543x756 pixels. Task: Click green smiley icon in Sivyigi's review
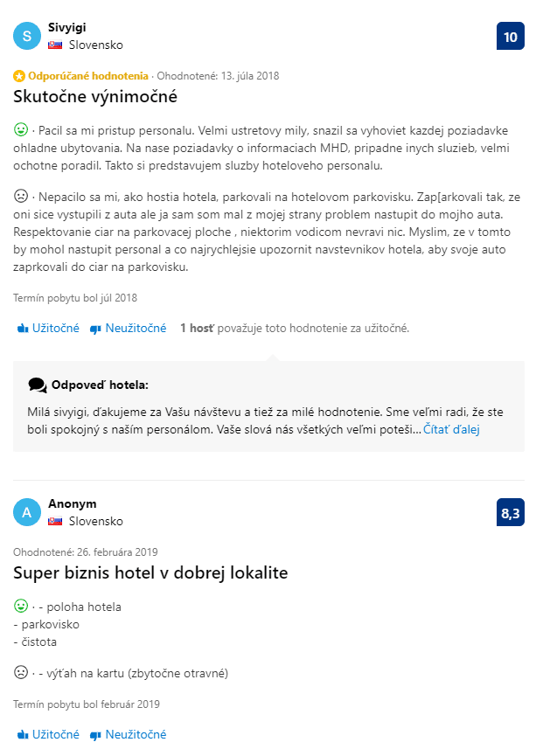(21, 129)
